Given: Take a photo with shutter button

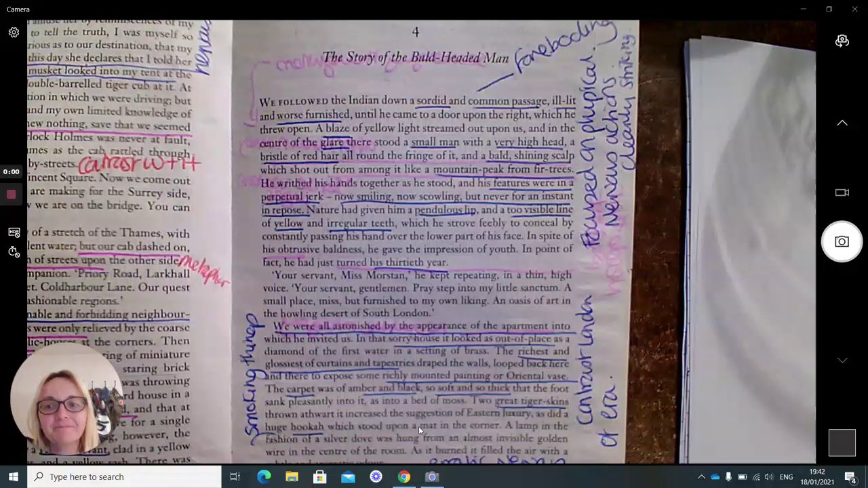Looking at the screenshot, I should 842,242.
